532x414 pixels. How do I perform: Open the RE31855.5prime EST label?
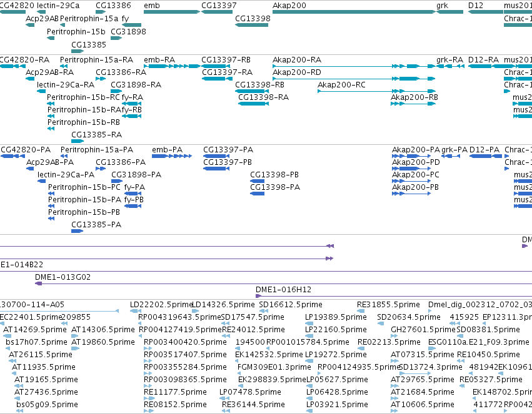click(x=388, y=305)
